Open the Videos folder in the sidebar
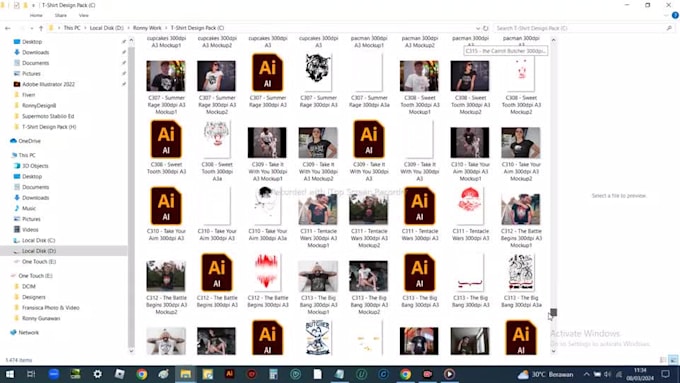The image size is (680, 383). tap(30, 229)
